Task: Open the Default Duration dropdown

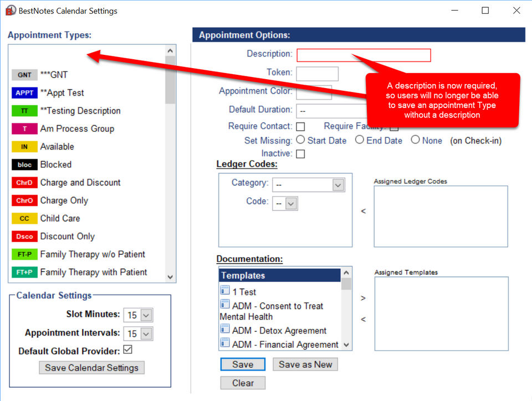Action: pyautogui.click(x=331, y=111)
